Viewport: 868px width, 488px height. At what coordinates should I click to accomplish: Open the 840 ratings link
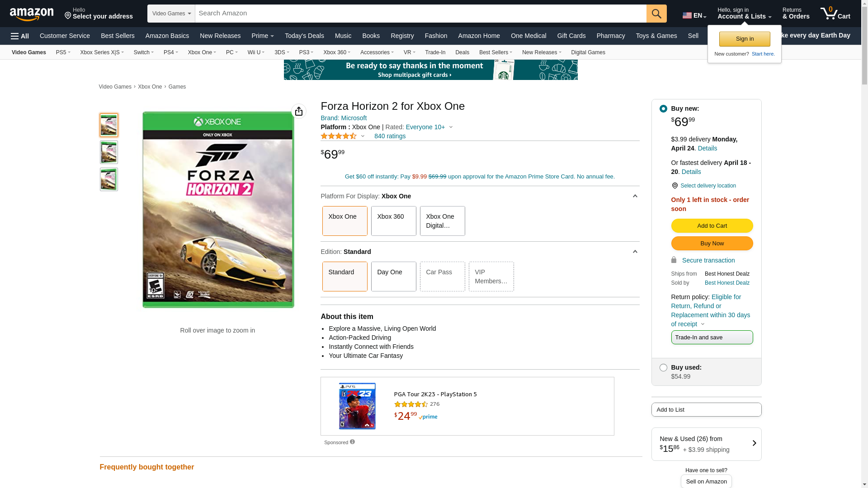pos(390,136)
